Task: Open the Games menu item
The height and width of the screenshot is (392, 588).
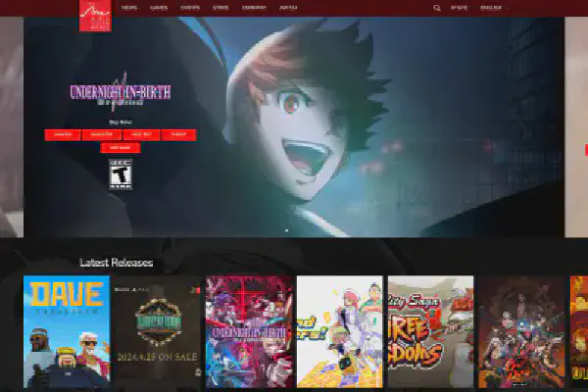Action: point(159,8)
